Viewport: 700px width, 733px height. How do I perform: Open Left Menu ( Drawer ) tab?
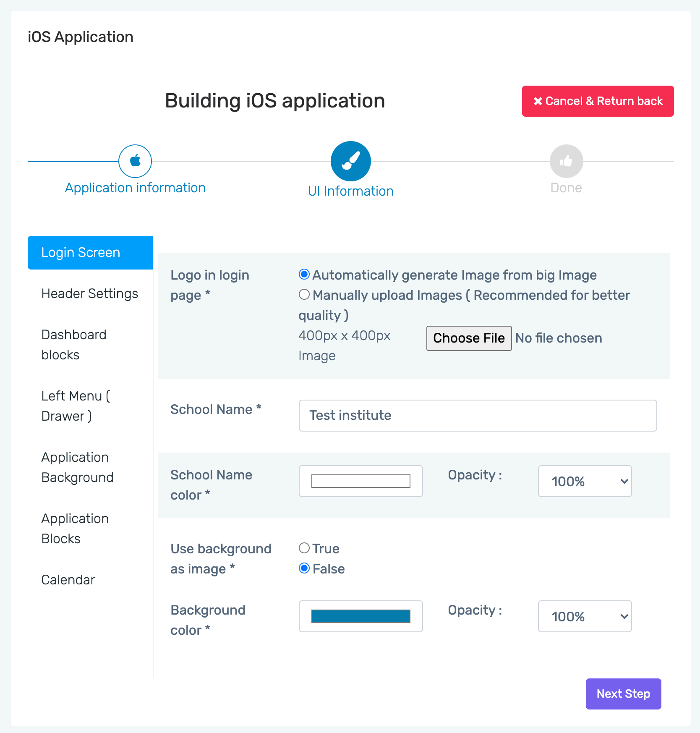tap(90, 406)
